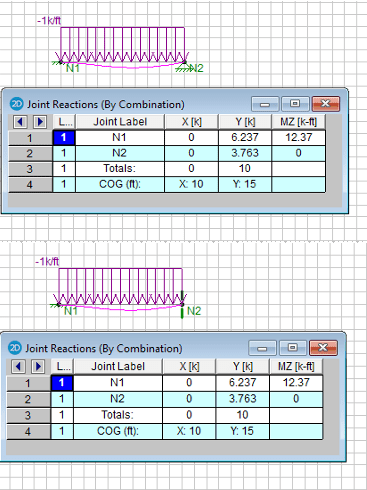
Task: Select Joint Label column header in top table
Action: tap(120, 122)
